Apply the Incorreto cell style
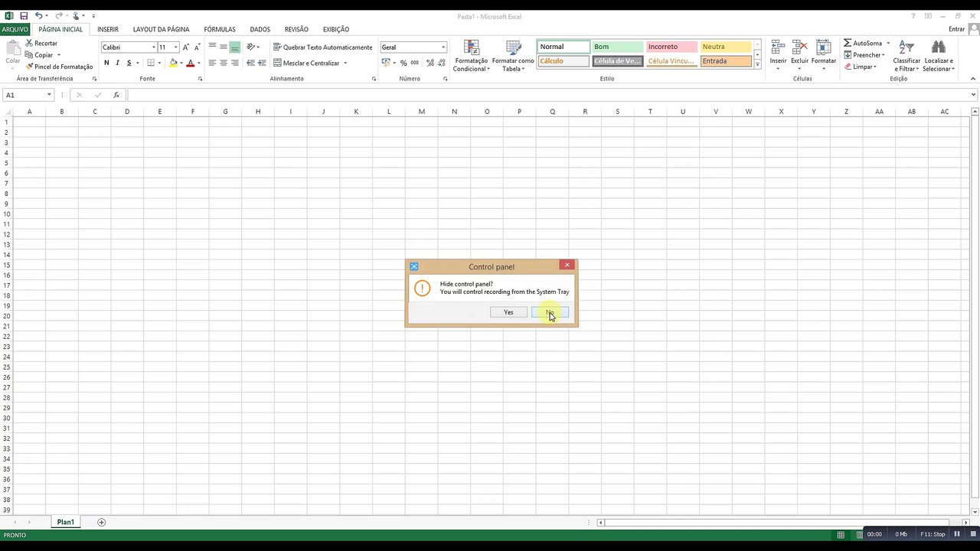The image size is (980, 551). (x=671, y=47)
